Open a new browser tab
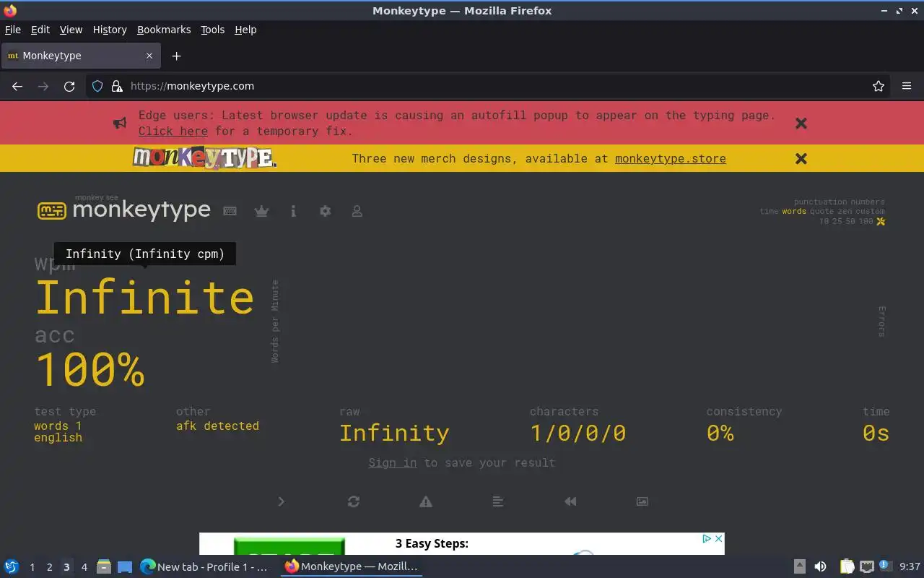This screenshot has height=578, width=924. (x=176, y=56)
